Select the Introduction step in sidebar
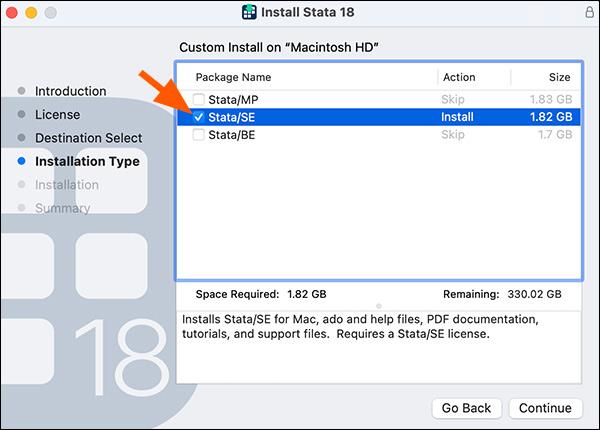600x430 pixels. click(70, 91)
